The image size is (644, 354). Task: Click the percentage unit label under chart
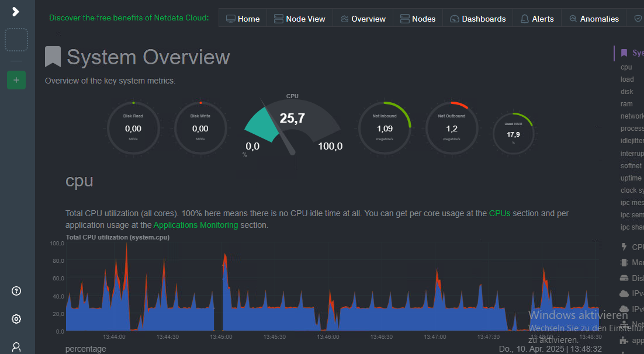pos(85,349)
